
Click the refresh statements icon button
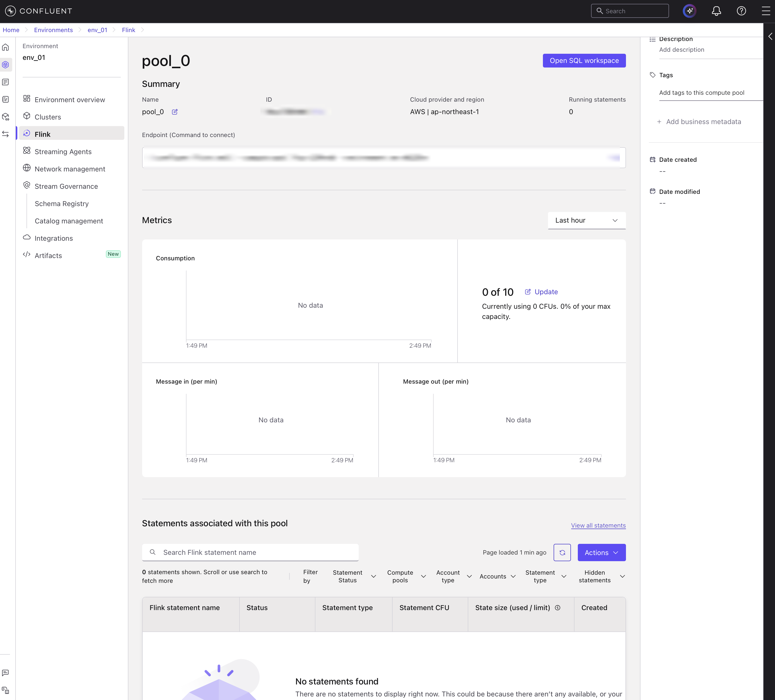coord(562,553)
